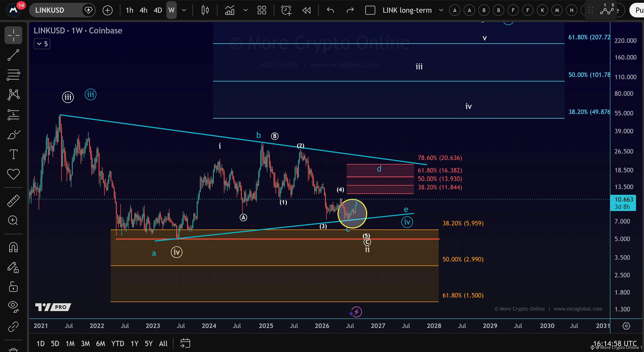Select the 50.00% (2.990) retracement label
644x352 pixels.
(463, 259)
